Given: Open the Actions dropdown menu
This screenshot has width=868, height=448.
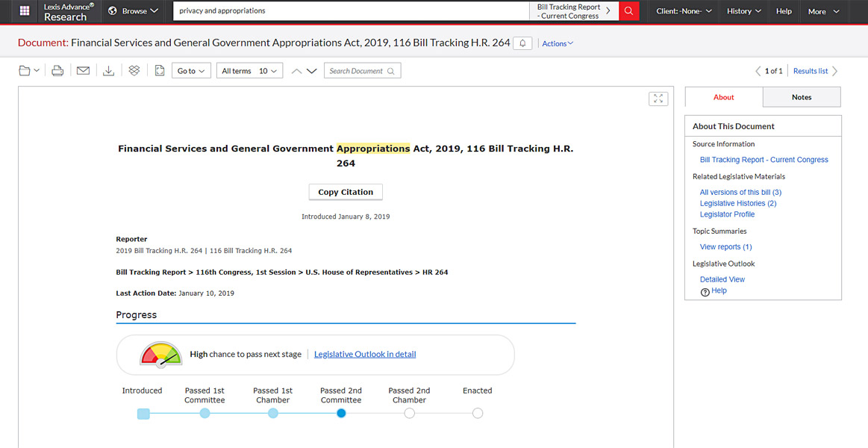Looking at the screenshot, I should pos(558,43).
